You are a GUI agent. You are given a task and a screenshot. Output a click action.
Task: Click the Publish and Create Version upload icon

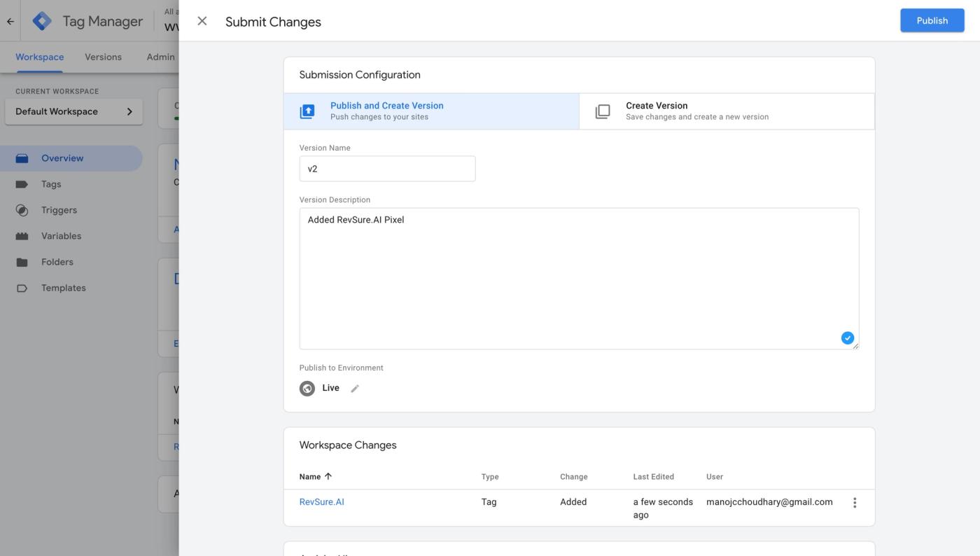point(307,111)
